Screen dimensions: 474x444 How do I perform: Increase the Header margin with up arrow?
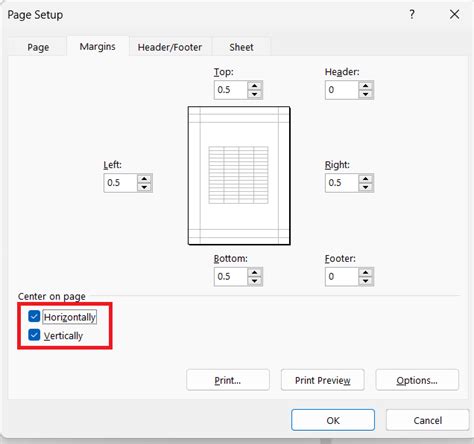[366, 86]
